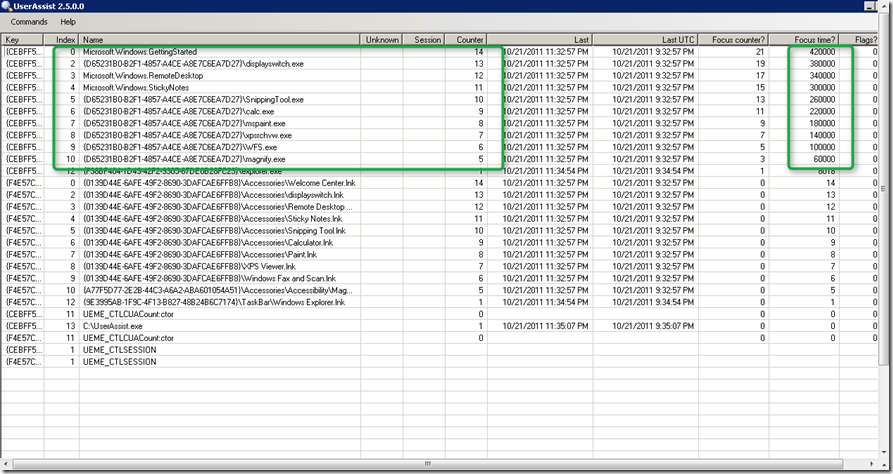Sort by the Key column header
893x474 pixels.
coord(22,40)
